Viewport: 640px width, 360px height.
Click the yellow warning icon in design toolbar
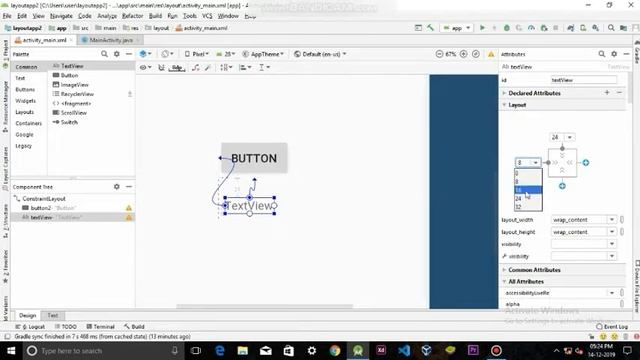(x=491, y=54)
